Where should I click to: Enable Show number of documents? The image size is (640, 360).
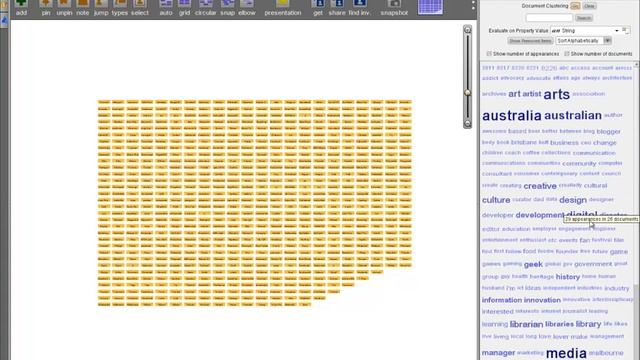(567, 54)
